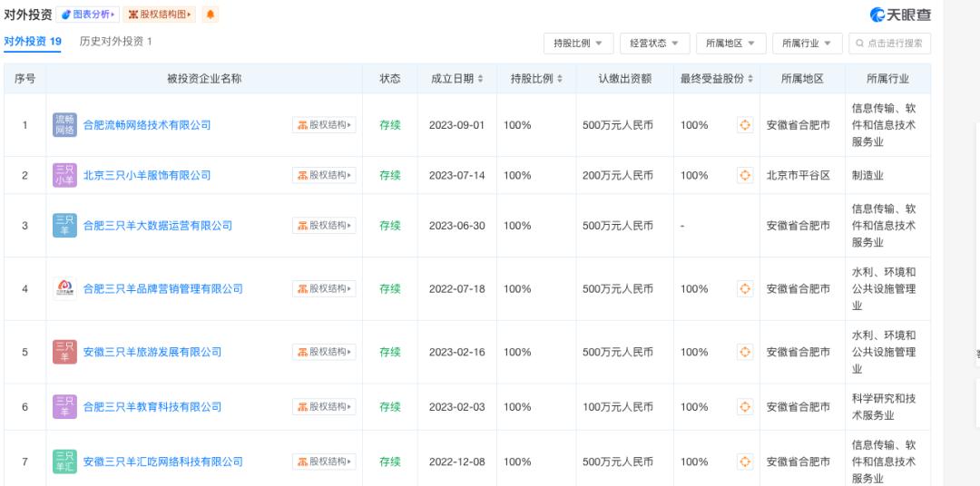Switch to the 历史对外投资 1 tab
This screenshot has height=486, width=980.
pyautogui.click(x=115, y=42)
